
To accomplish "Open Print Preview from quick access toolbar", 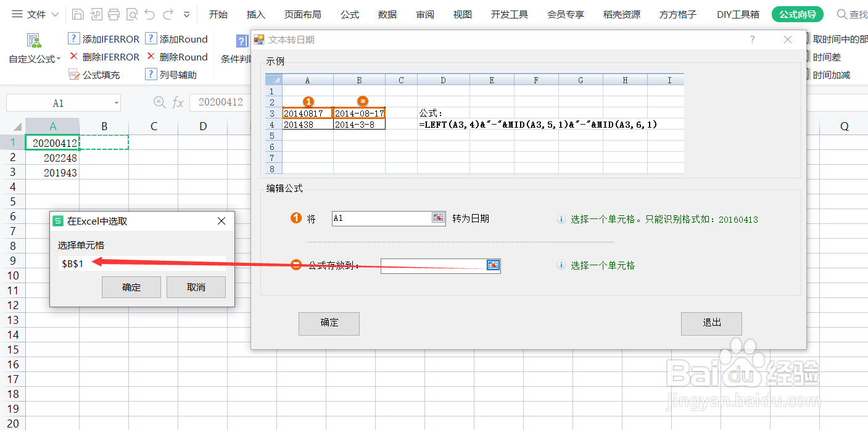I will (x=132, y=14).
